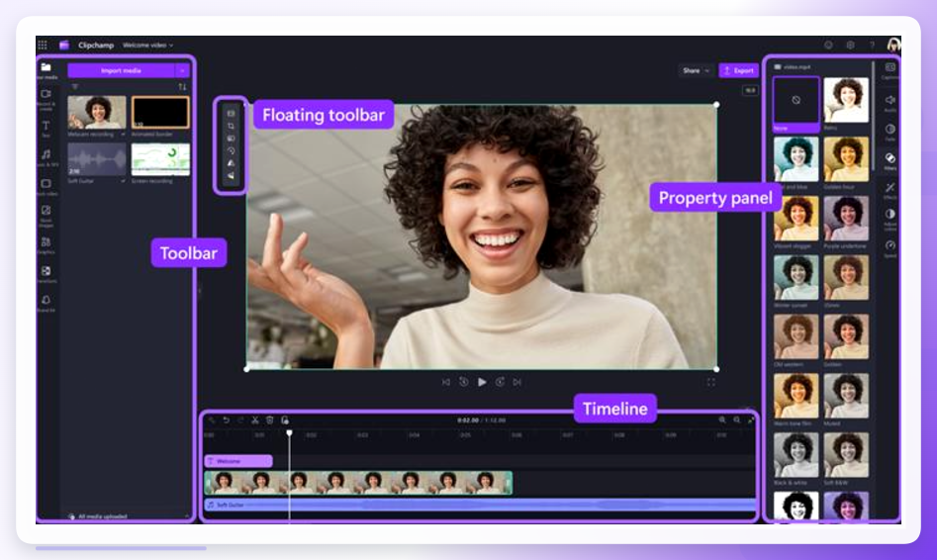Open the Filters tab in property panel

point(890,160)
